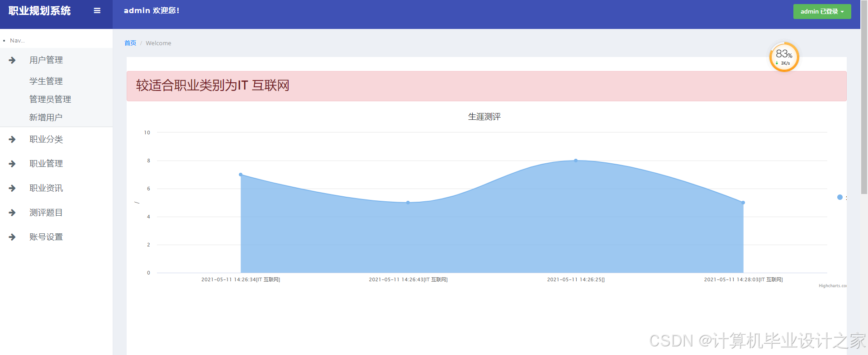Viewport: 868px width, 355px height.
Task: Click the arrow icon beside 用户管理
Action: [12, 60]
